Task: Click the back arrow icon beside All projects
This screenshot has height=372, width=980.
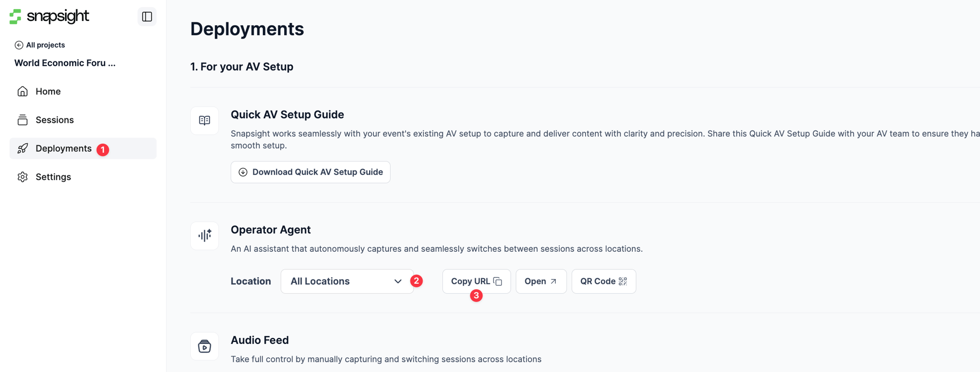Action: (19, 45)
